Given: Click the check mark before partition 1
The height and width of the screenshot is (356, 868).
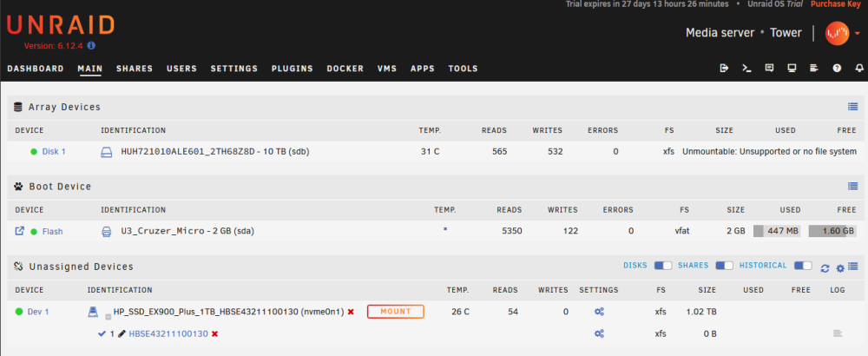Looking at the screenshot, I should pos(102,333).
